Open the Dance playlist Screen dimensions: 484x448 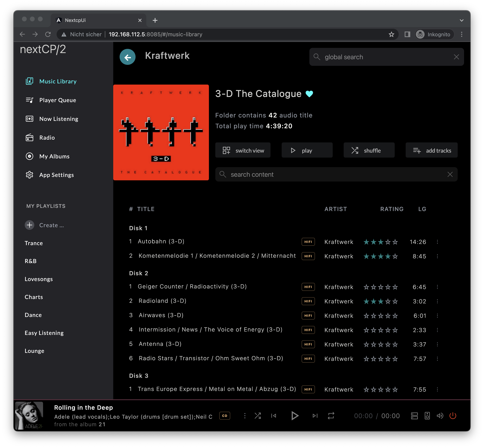coord(33,315)
